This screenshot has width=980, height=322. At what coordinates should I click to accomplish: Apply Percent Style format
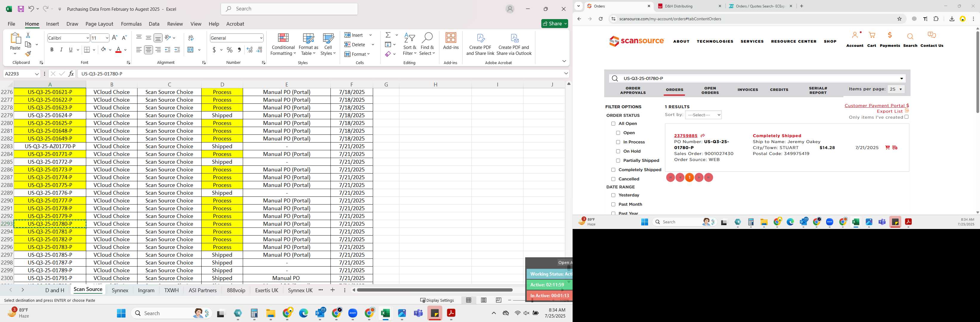tap(229, 50)
